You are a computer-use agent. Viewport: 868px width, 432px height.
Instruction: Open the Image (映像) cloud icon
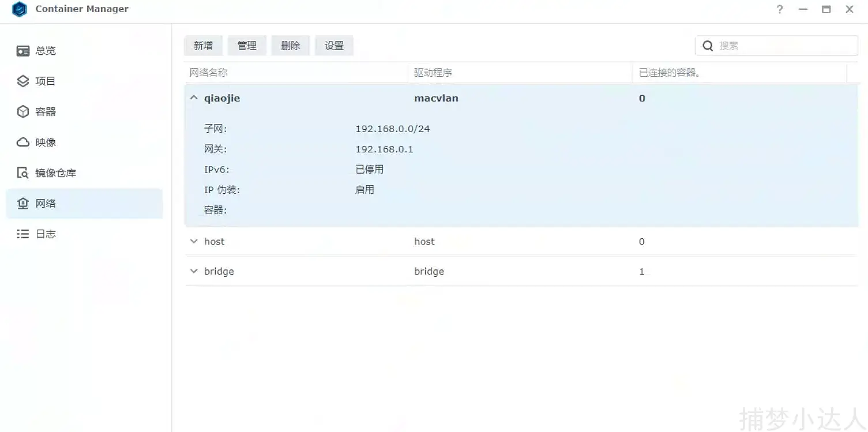[23, 142]
